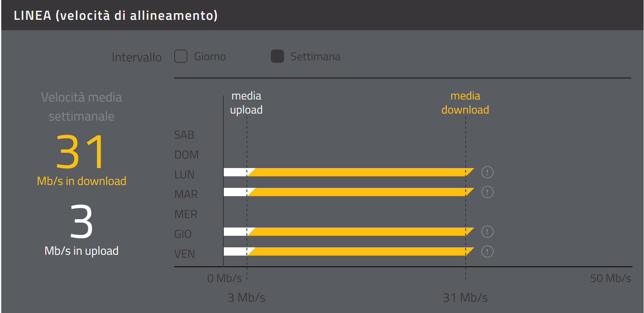The height and width of the screenshot is (313, 644).
Task: Click the warning icon next to VEN bar
Action: (488, 251)
